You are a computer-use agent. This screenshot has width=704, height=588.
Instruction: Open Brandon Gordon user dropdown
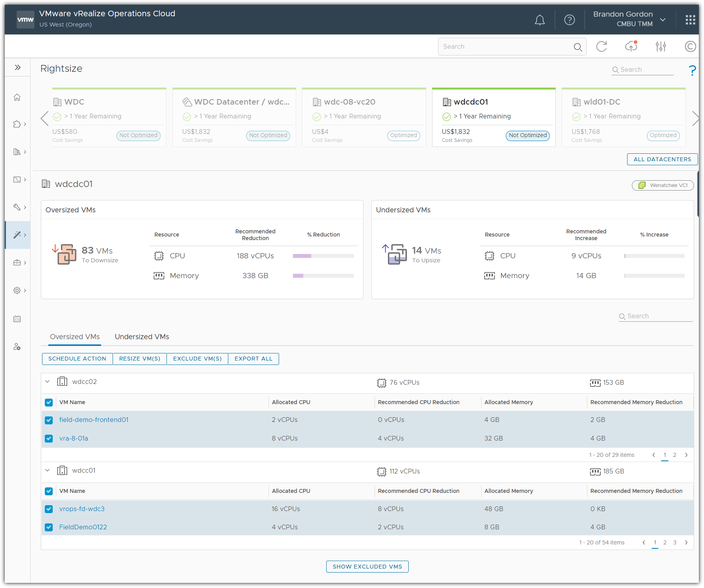coord(662,20)
